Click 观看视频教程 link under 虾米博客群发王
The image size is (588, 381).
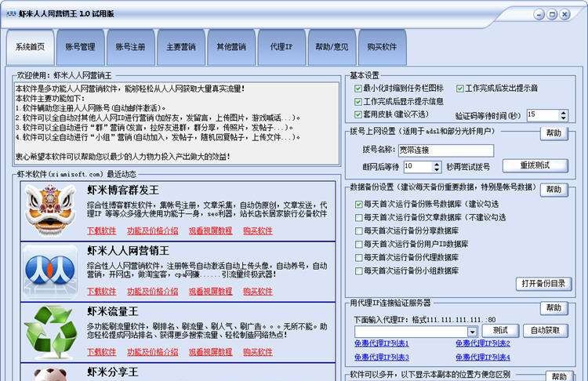point(210,231)
